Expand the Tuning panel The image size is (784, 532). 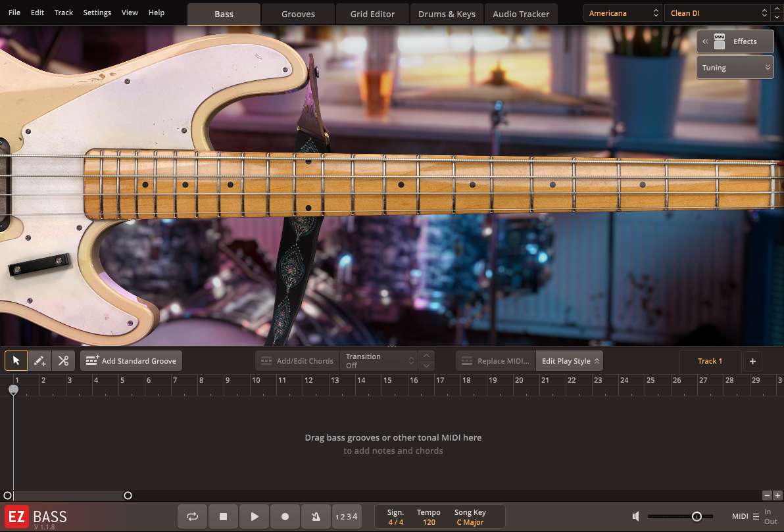tap(735, 67)
